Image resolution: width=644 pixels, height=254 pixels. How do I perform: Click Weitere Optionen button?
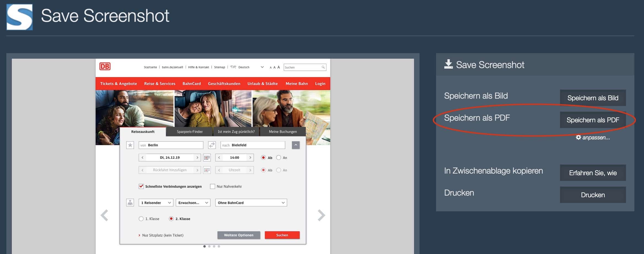[239, 235]
